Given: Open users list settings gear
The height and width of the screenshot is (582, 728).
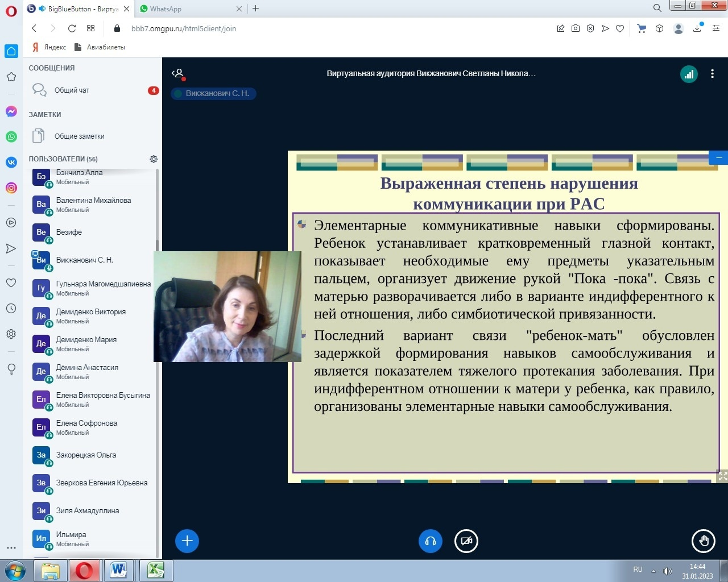Looking at the screenshot, I should (x=154, y=159).
